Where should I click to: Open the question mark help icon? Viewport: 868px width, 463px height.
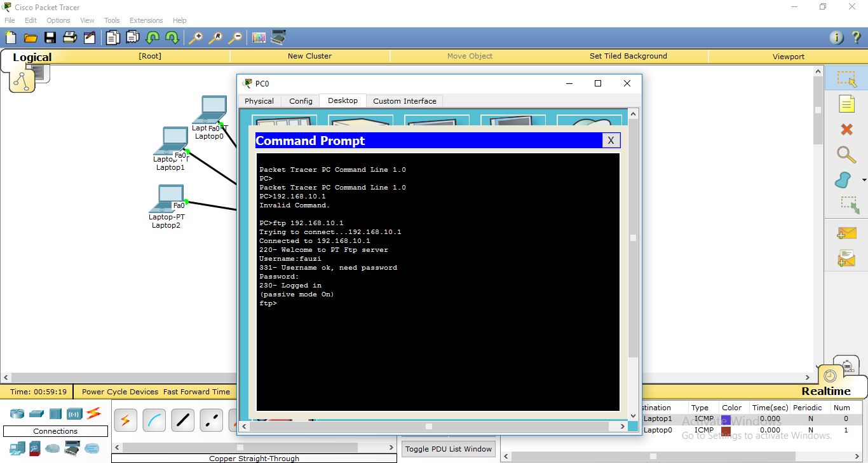tap(856, 38)
